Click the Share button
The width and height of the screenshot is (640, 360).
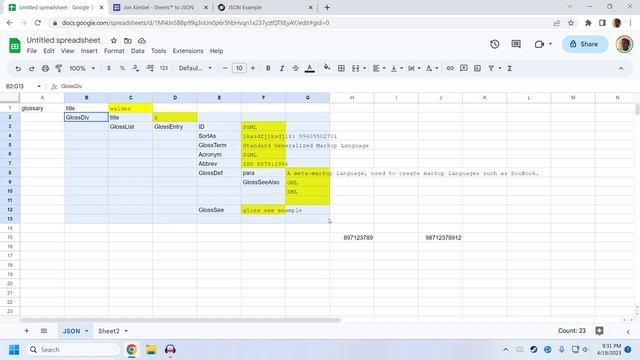click(x=585, y=44)
